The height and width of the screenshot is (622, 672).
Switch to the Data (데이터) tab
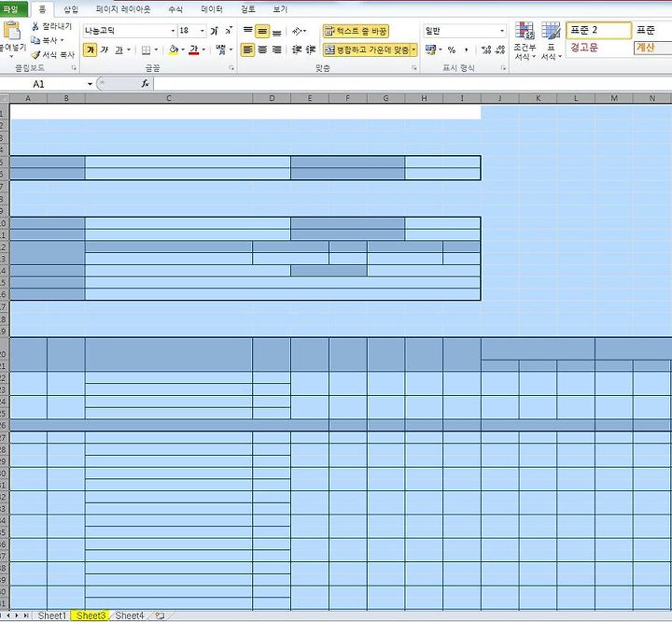(x=212, y=9)
